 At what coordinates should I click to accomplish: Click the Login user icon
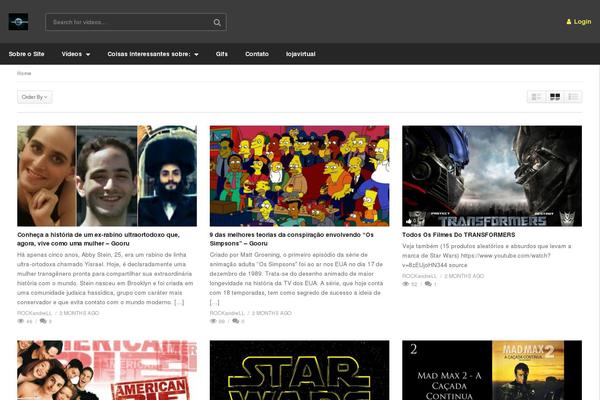569,22
